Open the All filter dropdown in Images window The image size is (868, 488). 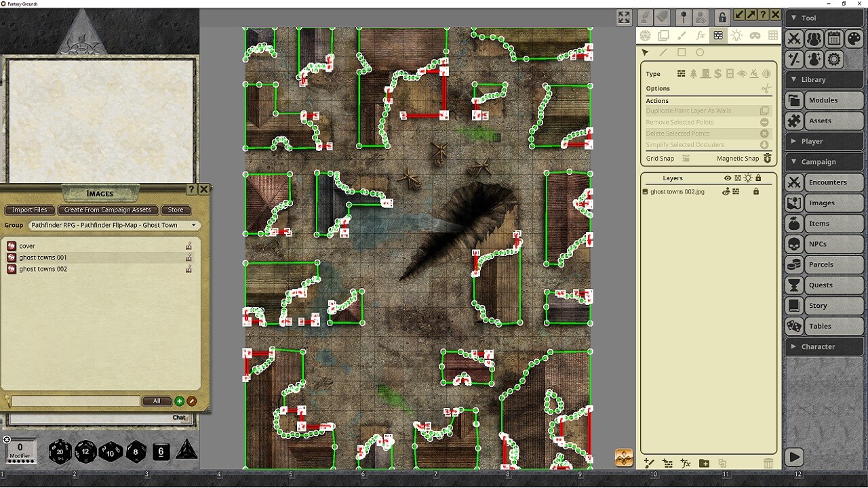[157, 401]
